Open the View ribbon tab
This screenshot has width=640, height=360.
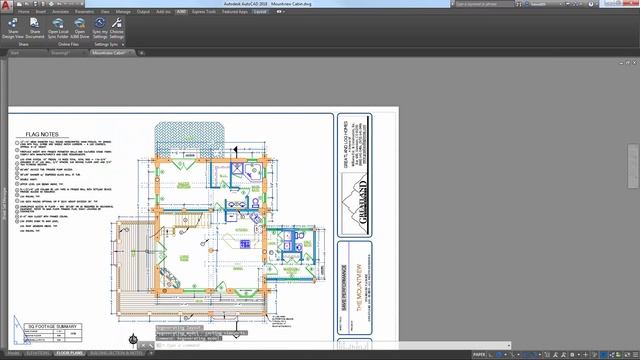[105, 12]
